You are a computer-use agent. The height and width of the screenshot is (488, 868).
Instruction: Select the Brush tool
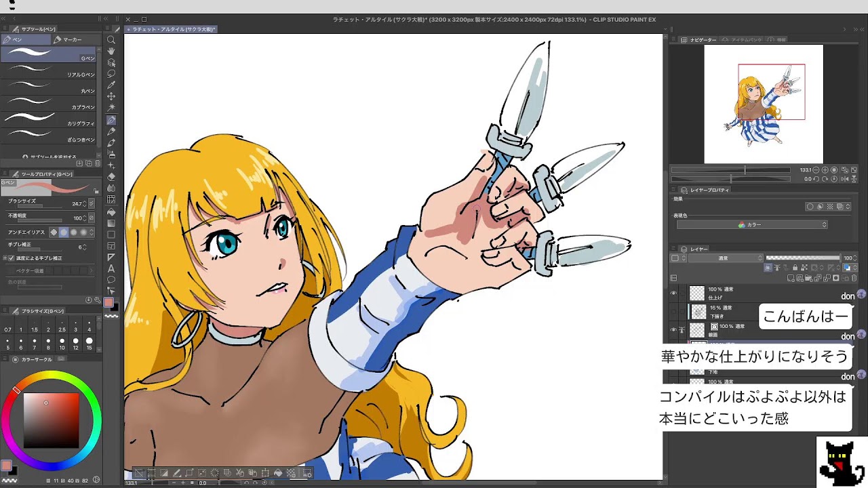(111, 142)
